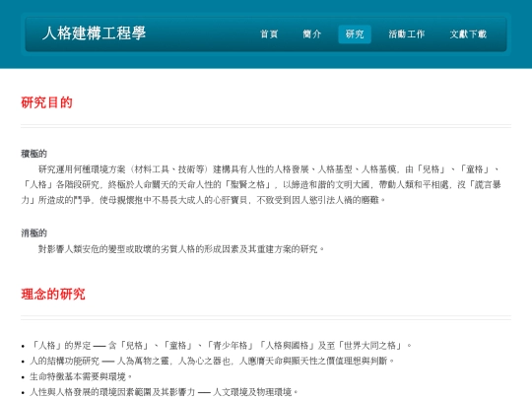This screenshot has width=532, height=399.
Task: Select the highlighted 研究 tab
Action: pos(355,33)
